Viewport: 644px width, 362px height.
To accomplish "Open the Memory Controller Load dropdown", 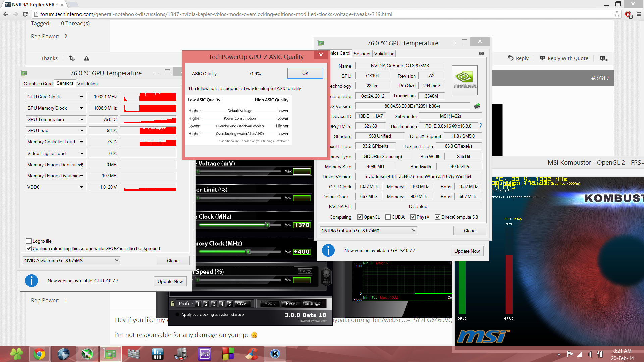I will coord(82,142).
